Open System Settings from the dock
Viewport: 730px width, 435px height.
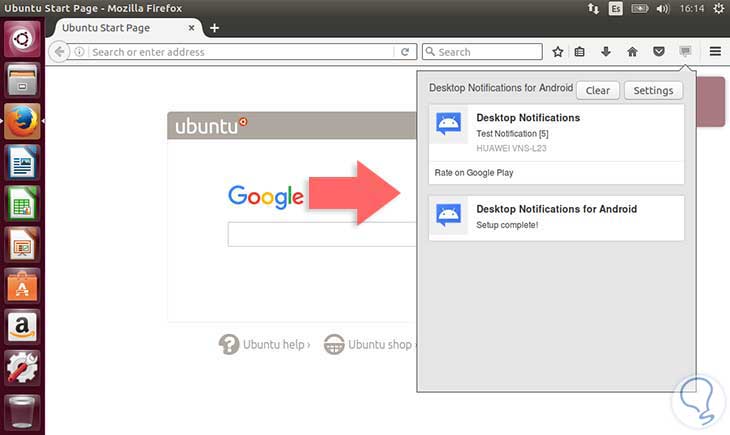pyautogui.click(x=22, y=368)
